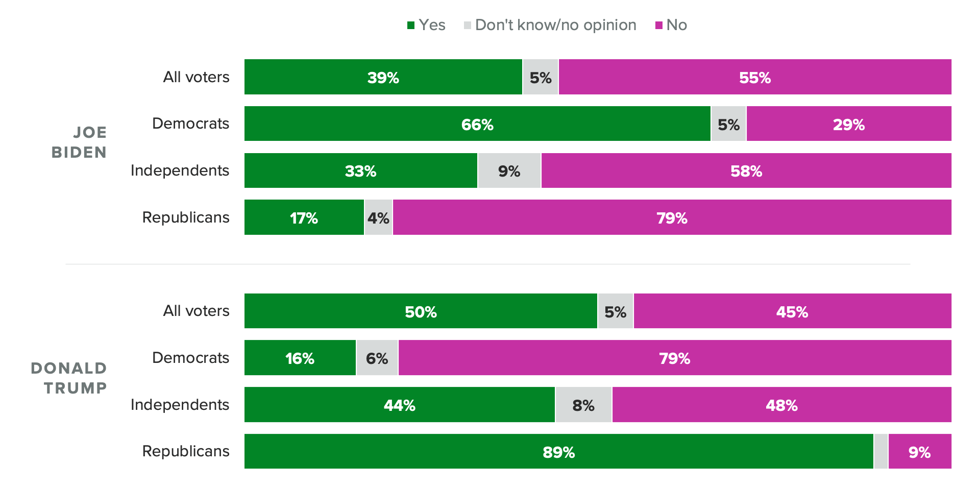
Task: Click the gray Don't know legend swatch
Action: [467, 26]
